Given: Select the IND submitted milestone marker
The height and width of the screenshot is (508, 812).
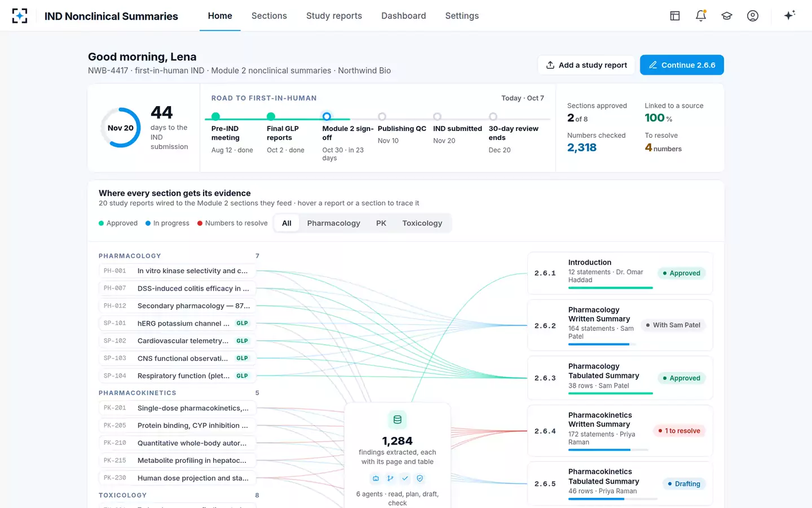Looking at the screenshot, I should click(x=437, y=116).
